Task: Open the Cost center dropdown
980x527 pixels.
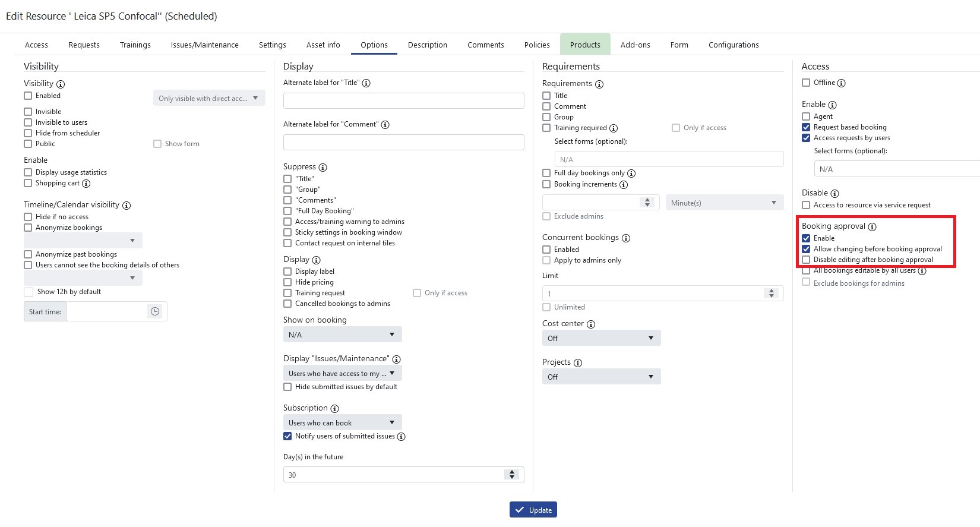Action: pyautogui.click(x=601, y=338)
